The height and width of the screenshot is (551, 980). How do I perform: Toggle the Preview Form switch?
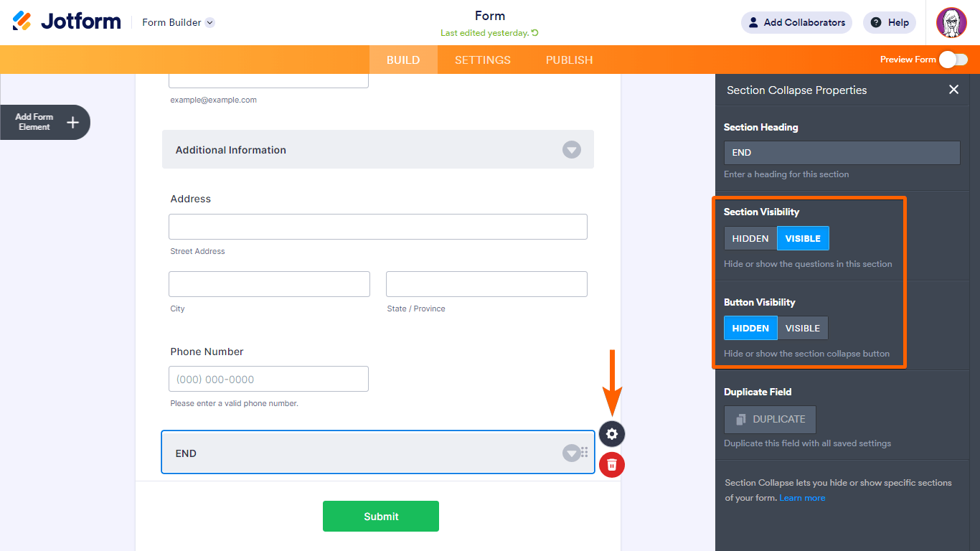click(x=953, y=60)
